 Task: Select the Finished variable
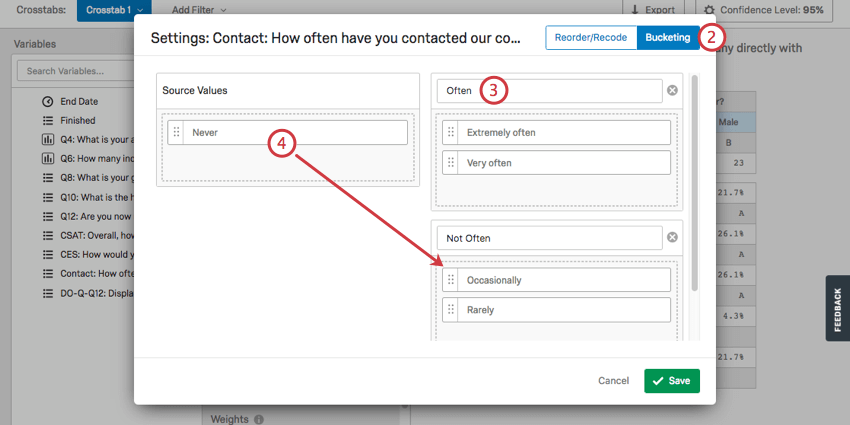coord(77,120)
